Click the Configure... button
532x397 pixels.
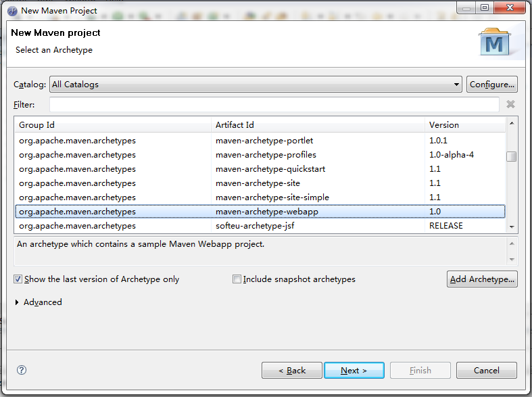click(x=492, y=84)
